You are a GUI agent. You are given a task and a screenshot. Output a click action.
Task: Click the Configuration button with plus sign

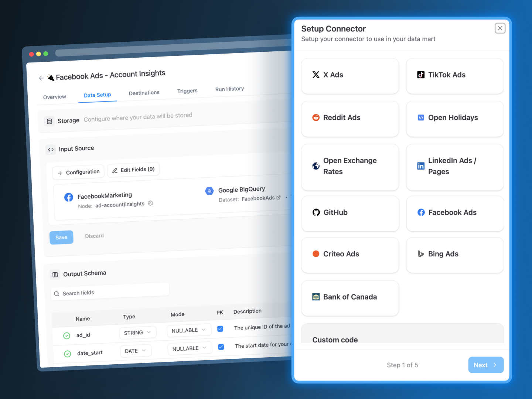point(78,173)
